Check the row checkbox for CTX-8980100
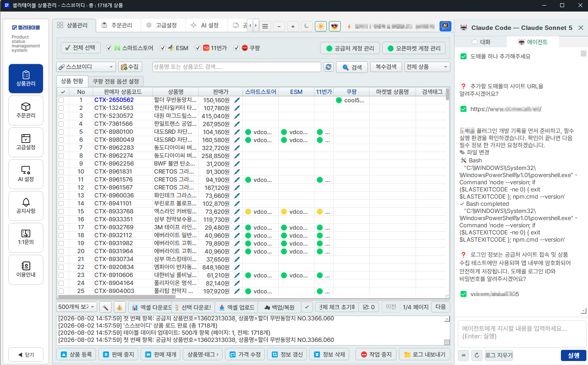Viewport: 588px width, 365px height. pos(61,132)
